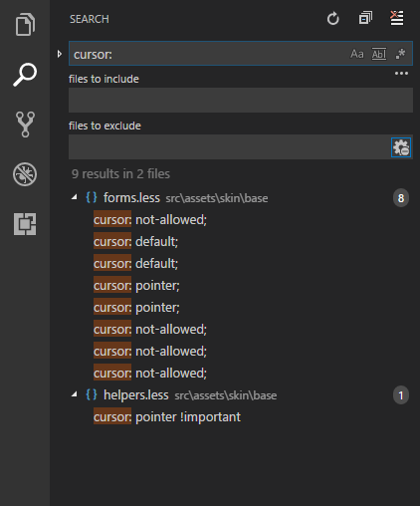Collapse helpers.less result group

click(75, 394)
